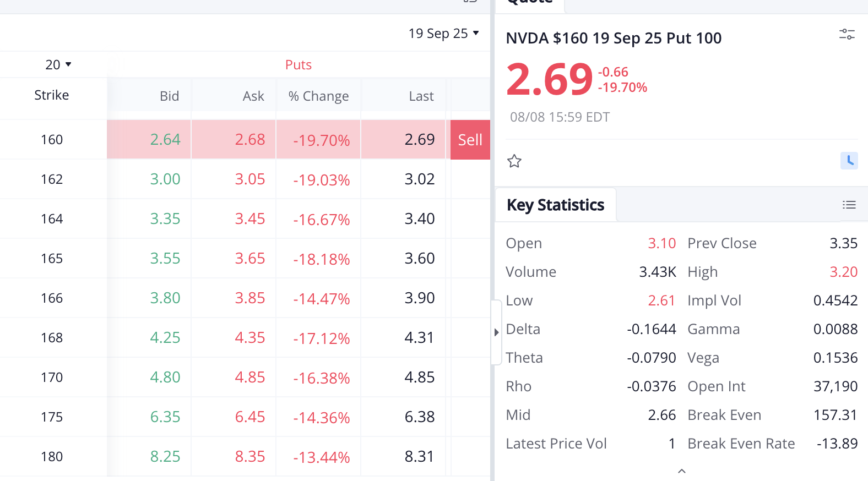Select the Quote tab
Viewport: 868px width, 481px height.
(x=530, y=3)
